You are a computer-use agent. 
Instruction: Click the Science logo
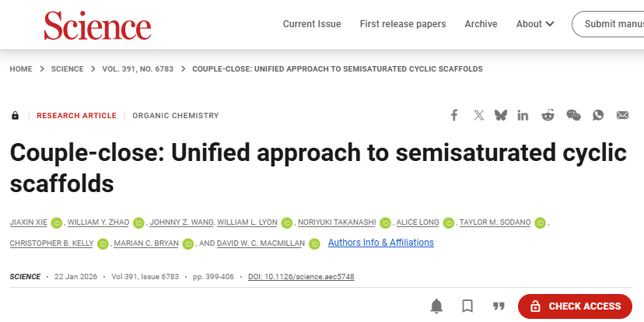97,26
